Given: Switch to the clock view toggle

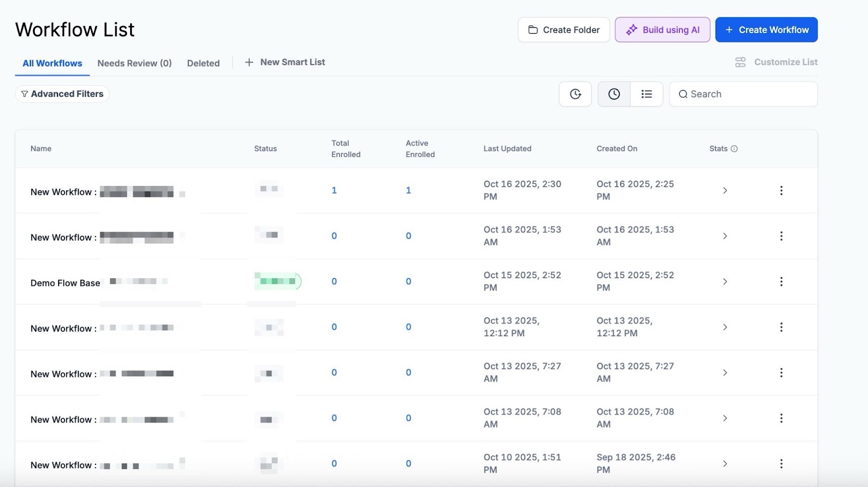Looking at the screenshot, I should click(x=614, y=94).
